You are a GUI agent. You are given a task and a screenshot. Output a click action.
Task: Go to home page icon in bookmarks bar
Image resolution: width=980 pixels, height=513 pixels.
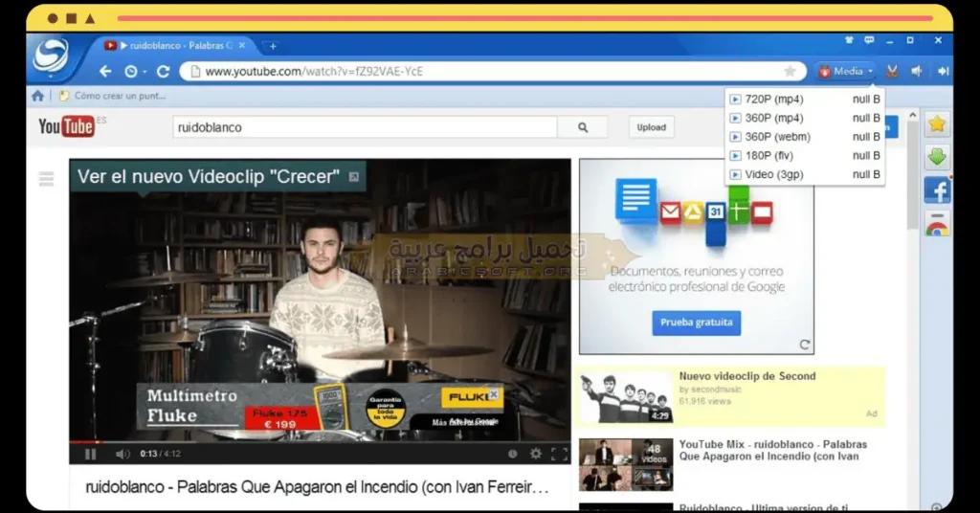[37, 96]
